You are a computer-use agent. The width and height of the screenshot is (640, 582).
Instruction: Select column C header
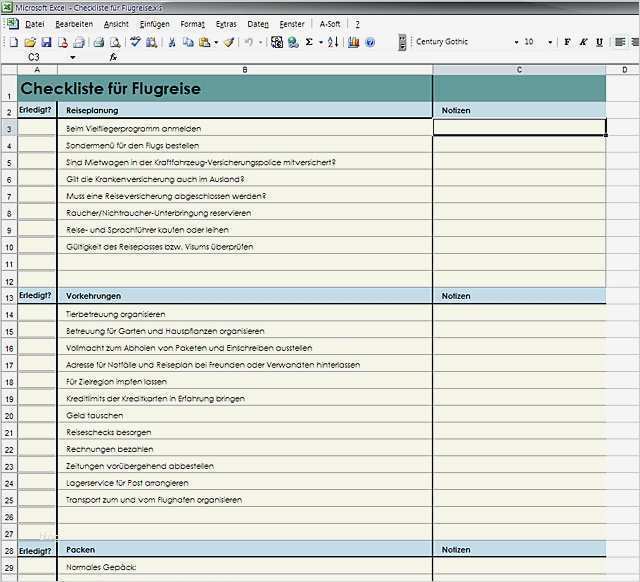(x=519, y=70)
